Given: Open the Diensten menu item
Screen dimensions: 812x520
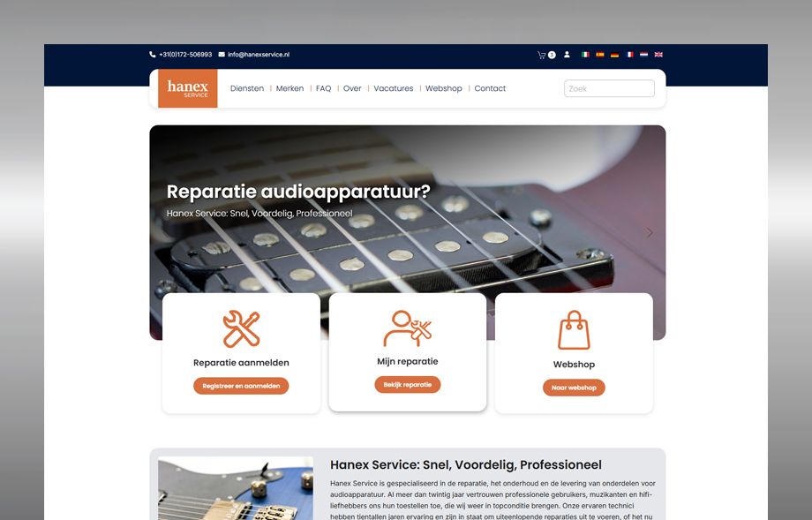Looking at the screenshot, I should [247, 88].
